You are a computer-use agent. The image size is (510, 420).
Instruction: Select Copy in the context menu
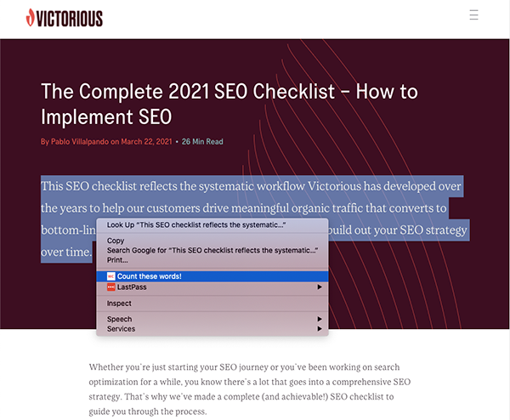click(116, 241)
